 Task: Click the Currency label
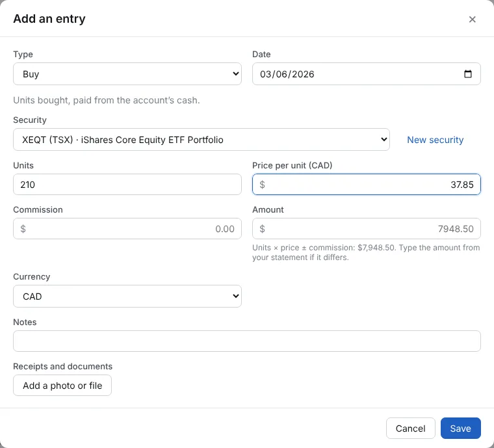point(31,276)
